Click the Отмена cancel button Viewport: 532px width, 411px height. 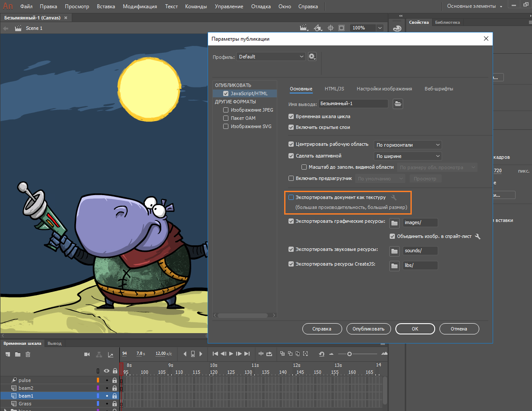[x=458, y=329]
